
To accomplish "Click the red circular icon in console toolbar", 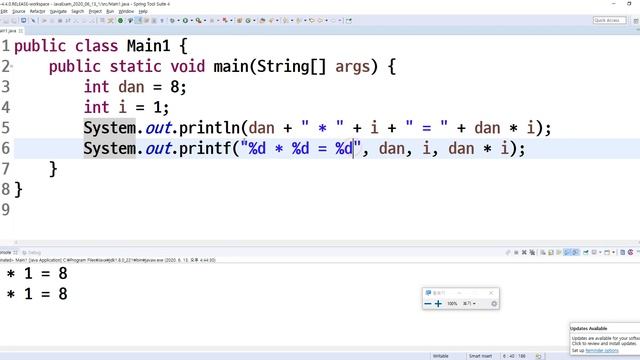I will click(630, 253).
